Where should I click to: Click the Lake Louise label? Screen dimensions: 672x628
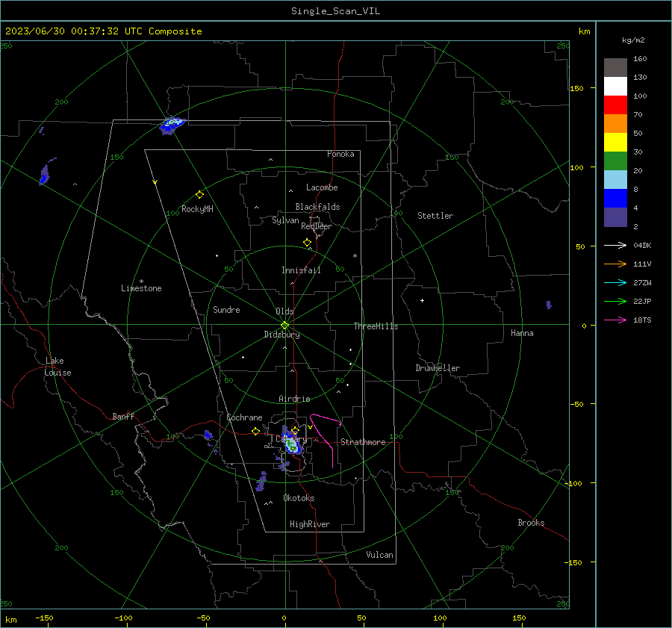57,367
